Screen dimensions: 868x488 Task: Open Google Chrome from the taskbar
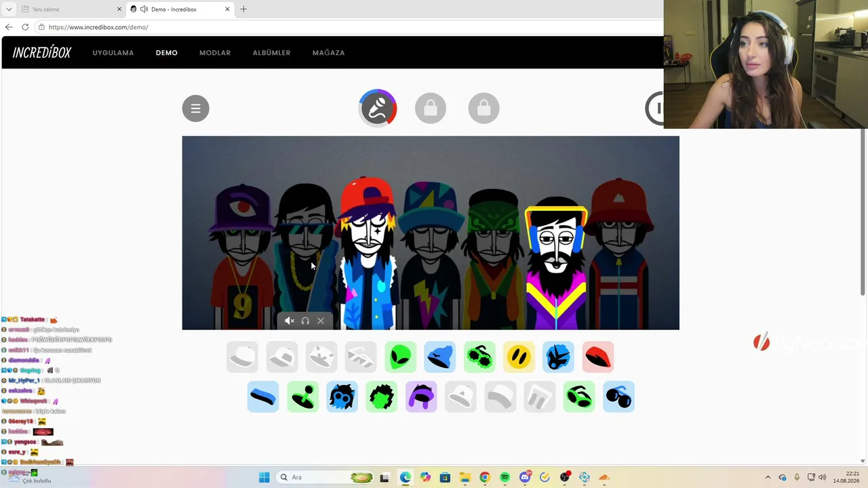[484, 477]
